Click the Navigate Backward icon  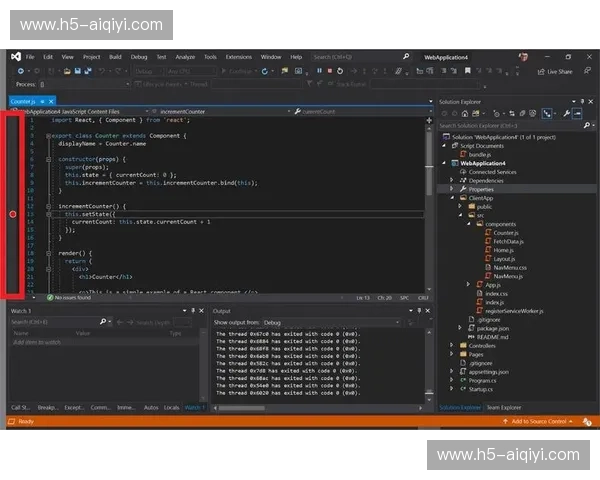(21, 71)
